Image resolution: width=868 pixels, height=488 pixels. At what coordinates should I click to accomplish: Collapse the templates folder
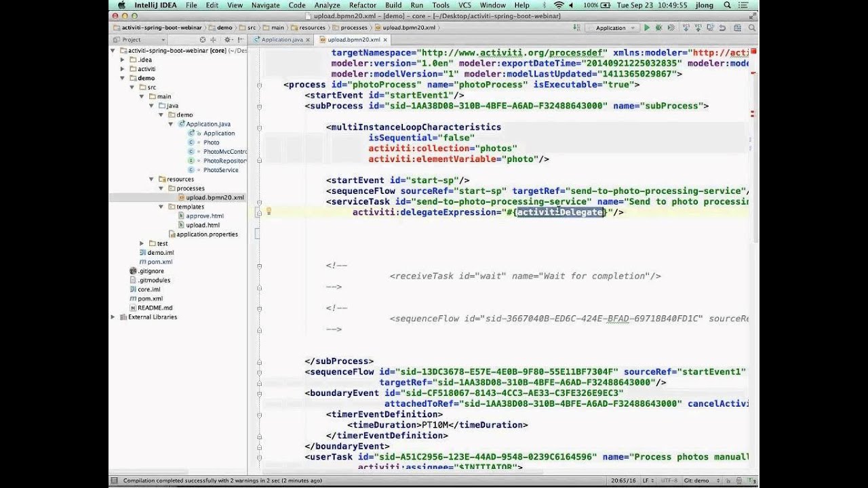161,207
